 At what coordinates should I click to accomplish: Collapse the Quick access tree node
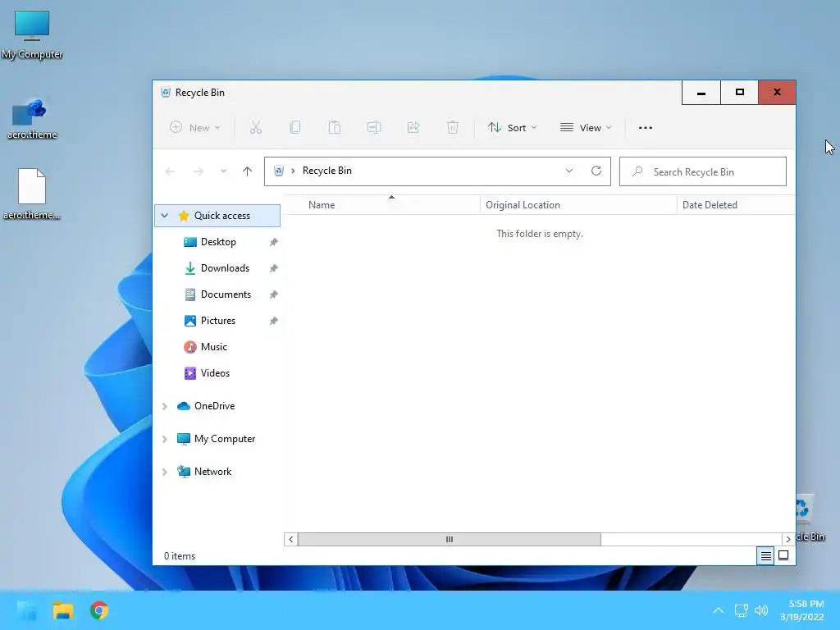(x=164, y=216)
